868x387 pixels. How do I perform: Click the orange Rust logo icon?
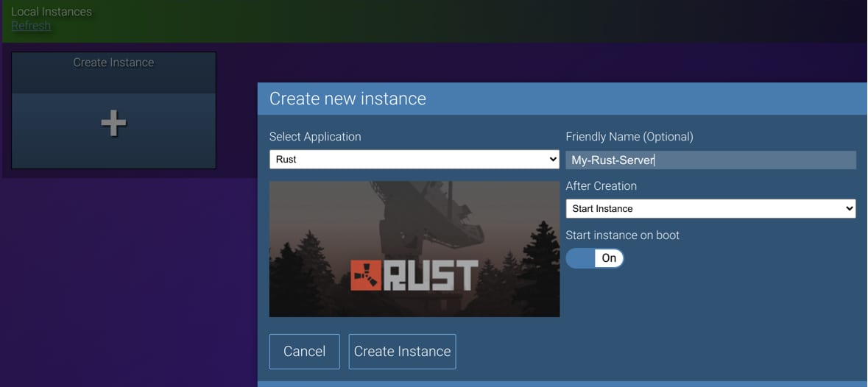(365, 275)
